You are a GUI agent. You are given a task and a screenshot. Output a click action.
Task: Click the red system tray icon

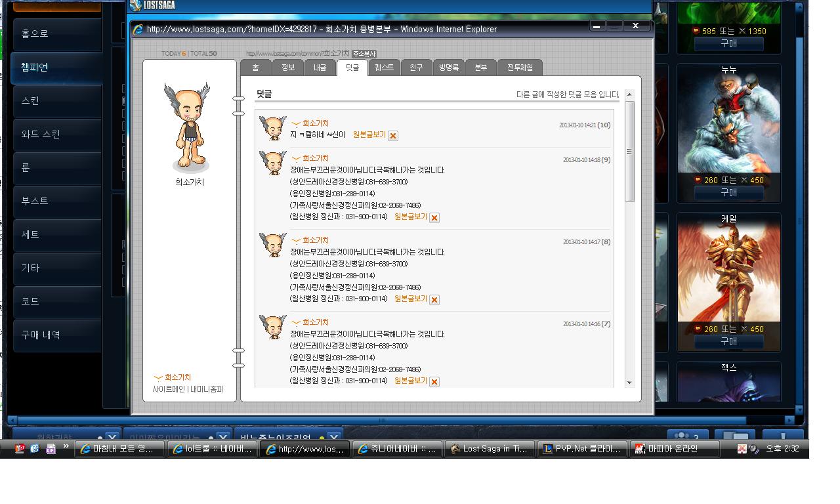pyautogui.click(x=742, y=449)
